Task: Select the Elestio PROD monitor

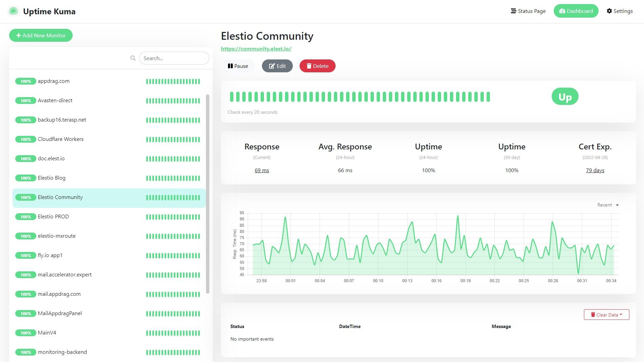Action: (x=53, y=217)
